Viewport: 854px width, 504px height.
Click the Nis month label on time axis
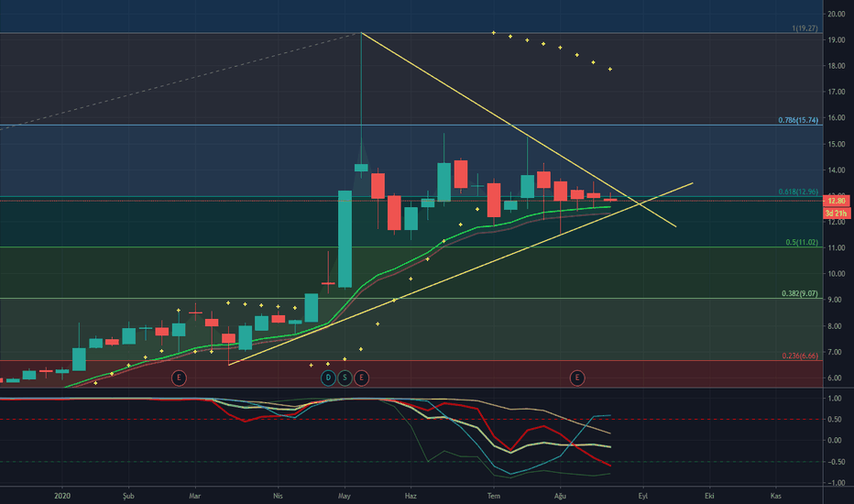[278, 496]
